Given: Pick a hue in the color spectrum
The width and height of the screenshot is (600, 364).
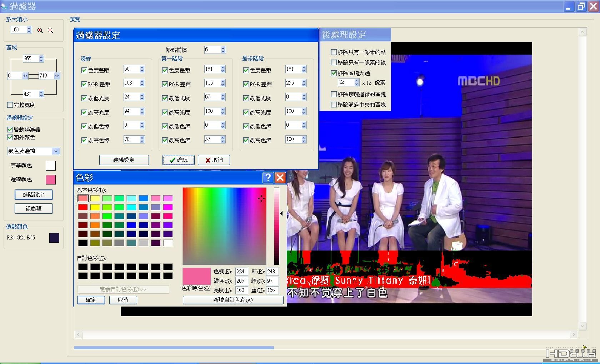Looking at the screenshot, I should tap(224, 226).
